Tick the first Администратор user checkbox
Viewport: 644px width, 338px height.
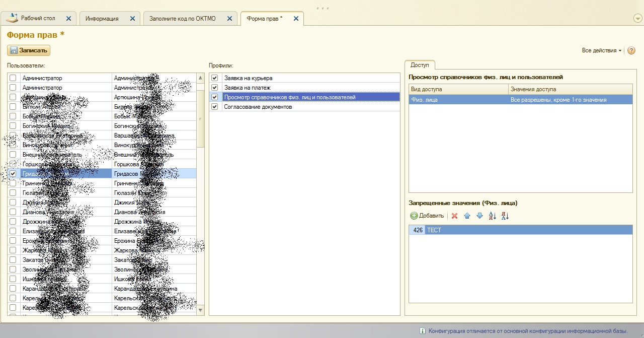tap(13, 78)
